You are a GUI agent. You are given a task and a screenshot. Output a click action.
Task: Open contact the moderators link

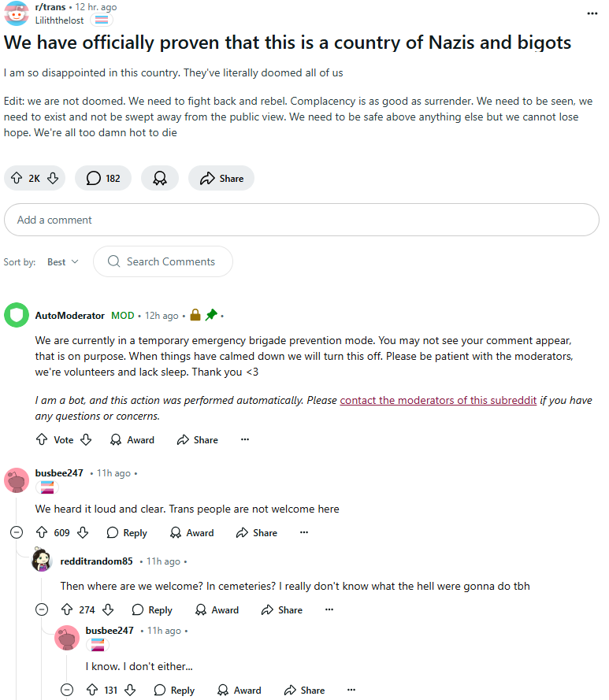[438, 400]
